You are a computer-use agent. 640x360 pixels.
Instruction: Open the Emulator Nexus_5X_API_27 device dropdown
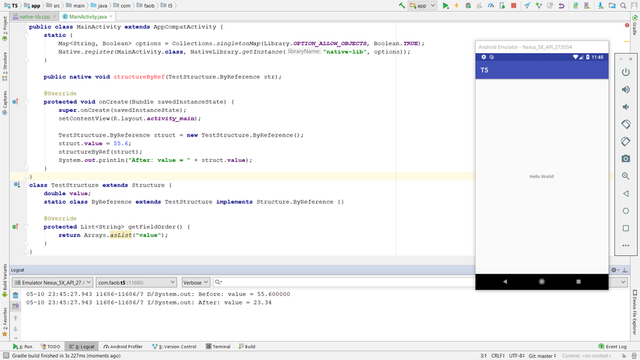52,282
